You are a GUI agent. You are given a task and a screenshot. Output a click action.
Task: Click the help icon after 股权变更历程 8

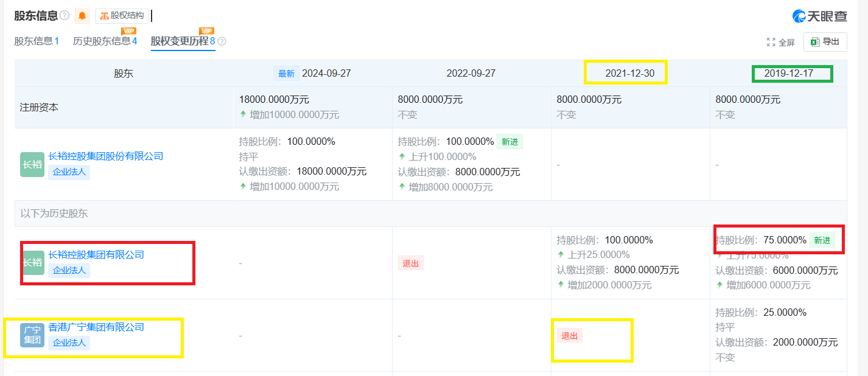pyautogui.click(x=222, y=41)
